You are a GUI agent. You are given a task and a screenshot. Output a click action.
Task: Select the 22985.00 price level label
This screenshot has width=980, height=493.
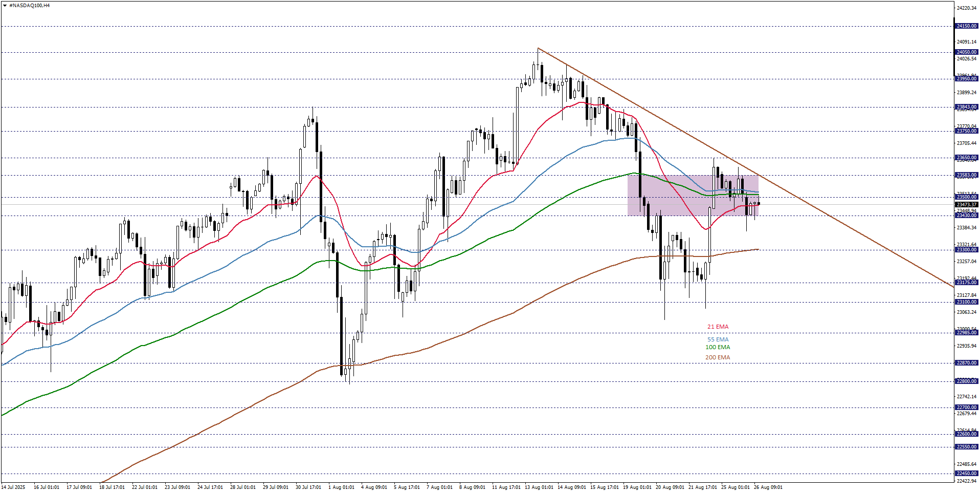[966, 333]
